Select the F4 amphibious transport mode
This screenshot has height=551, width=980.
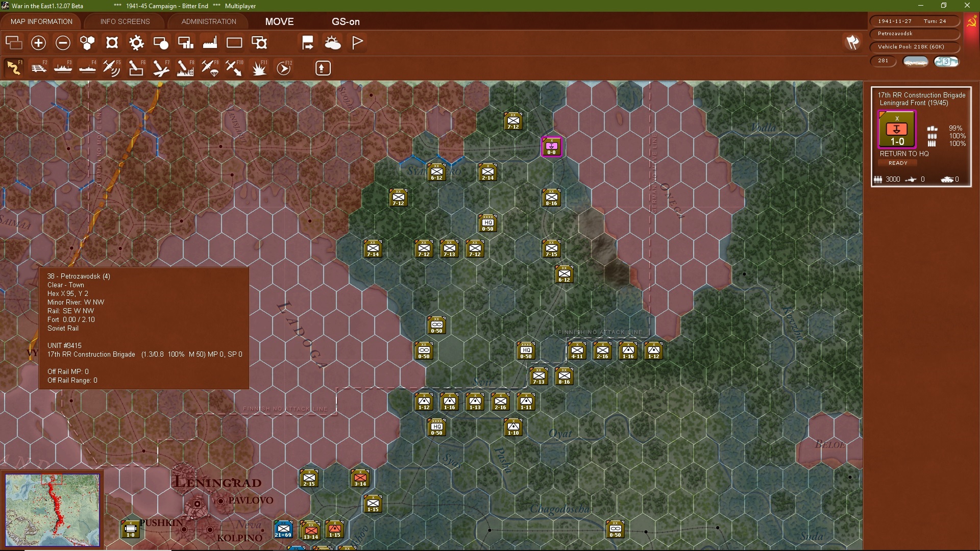[x=88, y=68]
